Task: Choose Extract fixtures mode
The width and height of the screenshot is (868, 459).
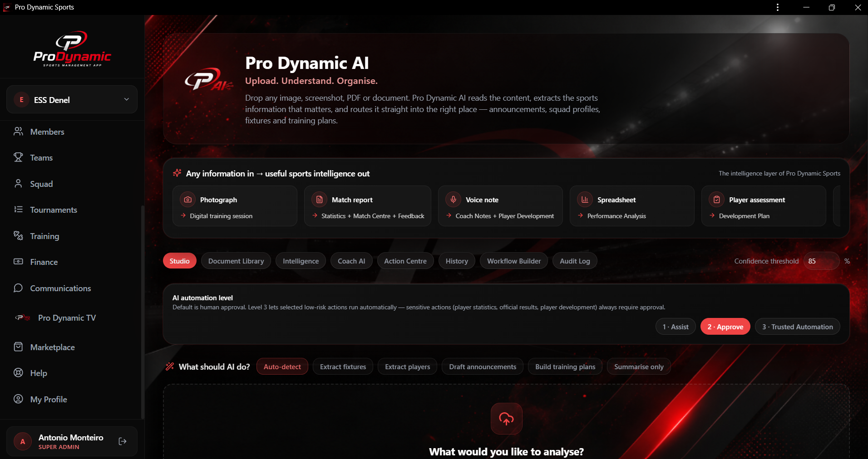Action: click(343, 366)
